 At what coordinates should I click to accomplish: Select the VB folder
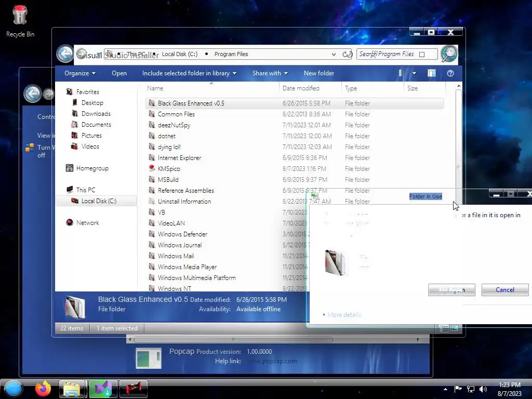click(161, 212)
